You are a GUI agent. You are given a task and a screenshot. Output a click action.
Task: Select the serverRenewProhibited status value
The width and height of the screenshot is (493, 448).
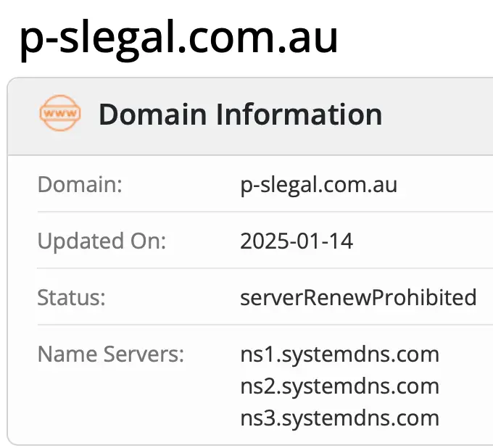point(358,298)
